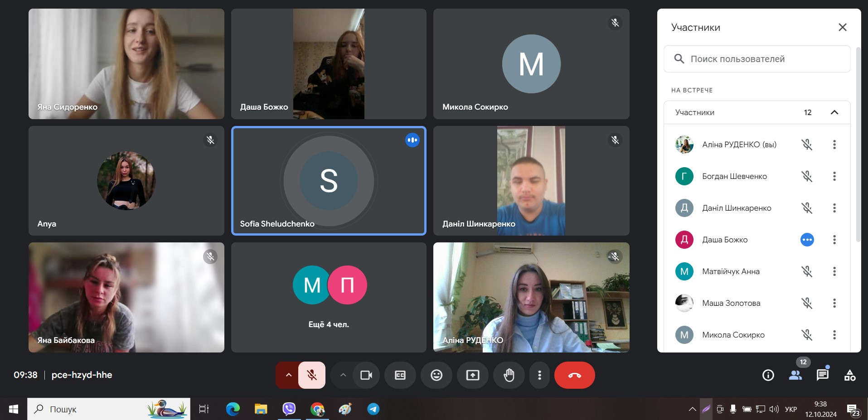
Task: Open options menu for Богдан Шевченко
Action: (x=834, y=176)
